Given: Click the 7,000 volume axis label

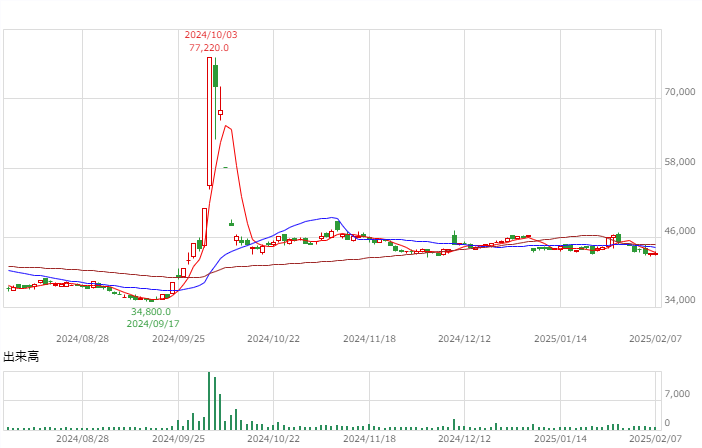Looking at the screenshot, I should tap(677, 394).
